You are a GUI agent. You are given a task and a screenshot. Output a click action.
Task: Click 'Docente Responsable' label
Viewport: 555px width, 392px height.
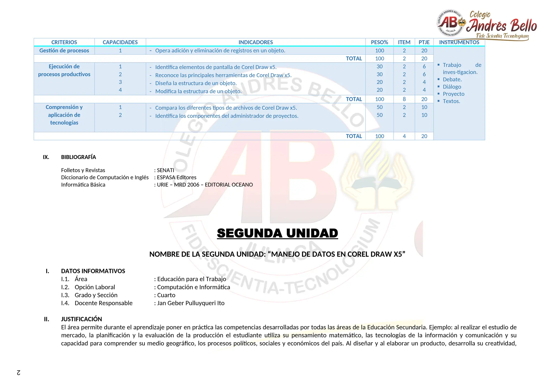[x=104, y=303]
